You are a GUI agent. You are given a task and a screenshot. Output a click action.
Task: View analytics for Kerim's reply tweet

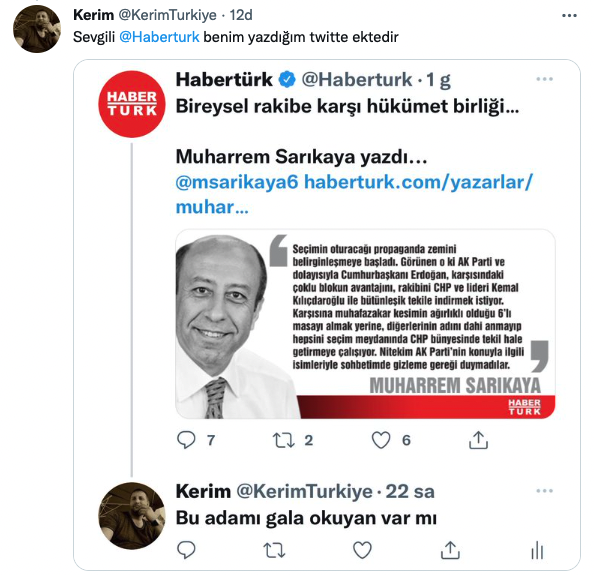pyautogui.click(x=537, y=550)
